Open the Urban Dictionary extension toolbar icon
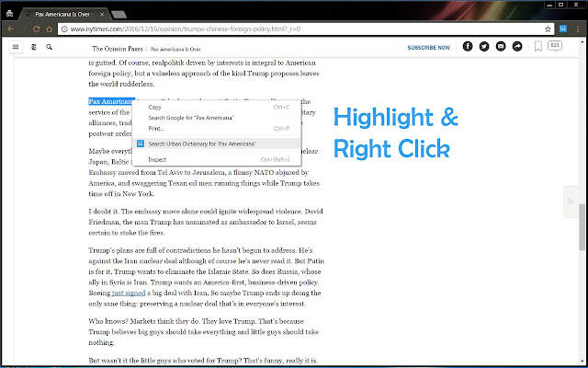 563,29
